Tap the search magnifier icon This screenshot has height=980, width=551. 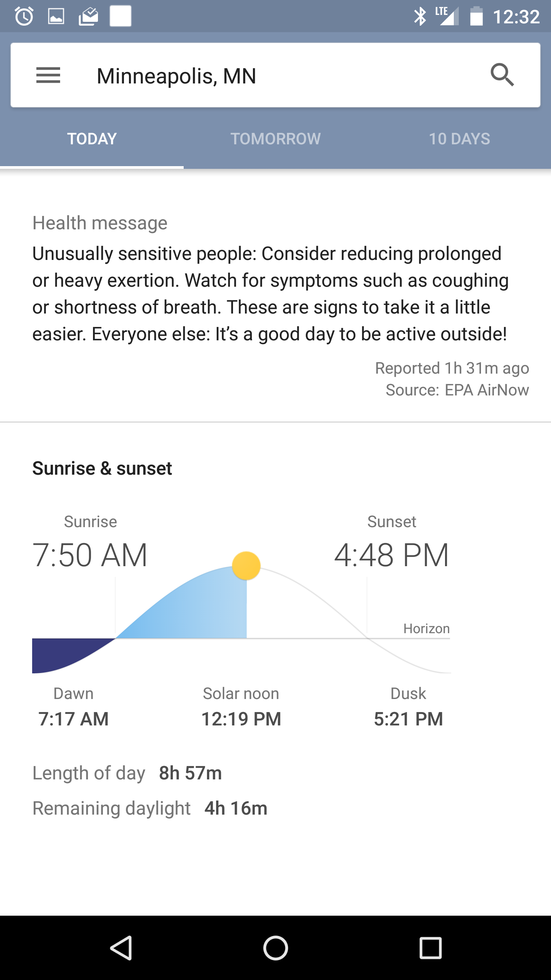pos(502,75)
